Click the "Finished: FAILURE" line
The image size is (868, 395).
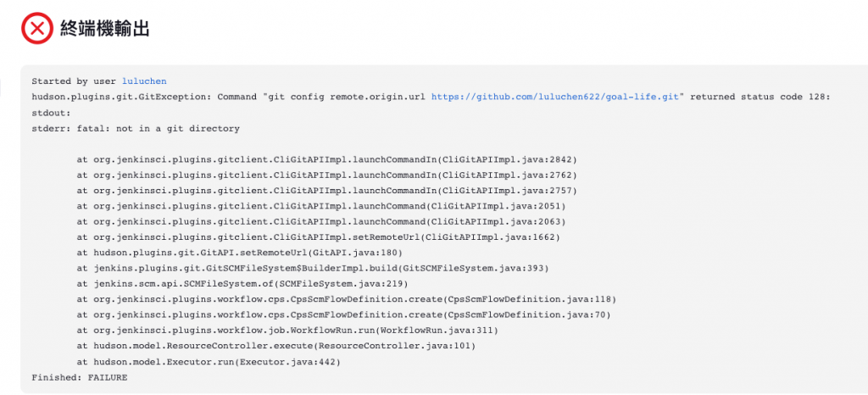(79, 378)
